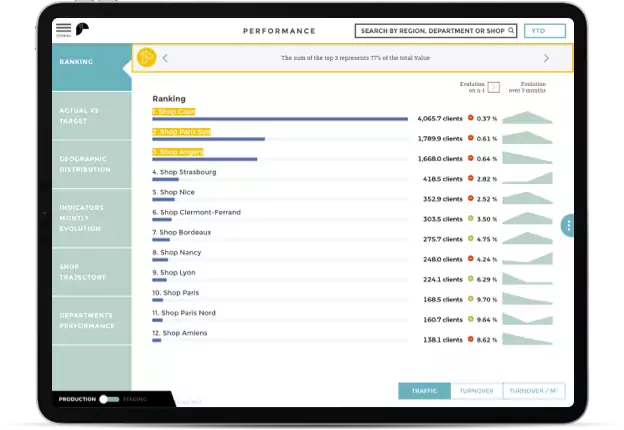Open Departments Performance sidebar tab
The image size is (624, 430).
pos(92,321)
